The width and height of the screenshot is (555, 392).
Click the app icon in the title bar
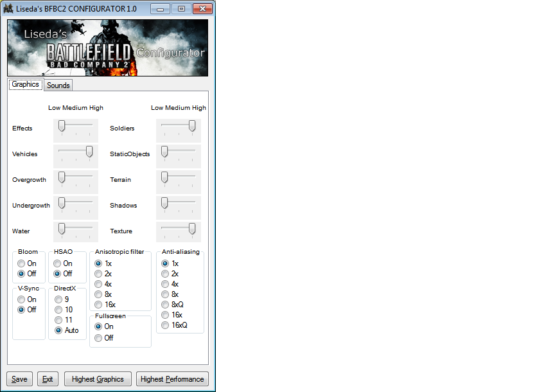(8, 8)
